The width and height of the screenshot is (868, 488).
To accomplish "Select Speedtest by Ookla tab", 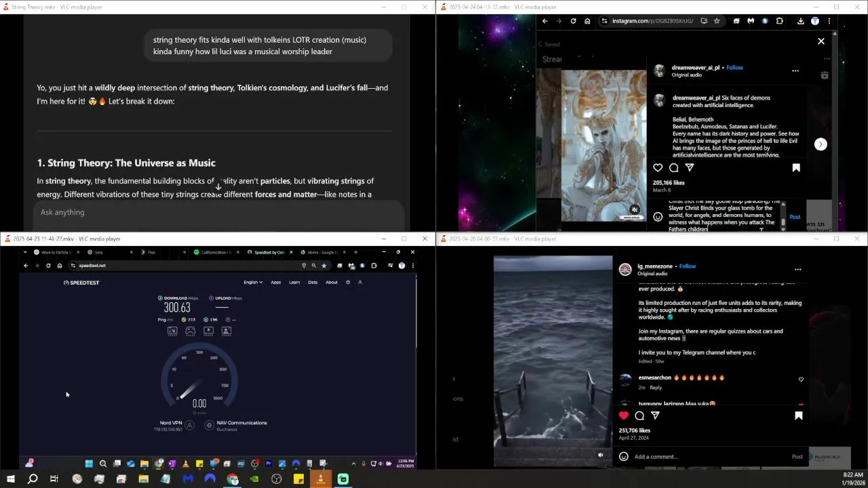I will click(x=271, y=252).
